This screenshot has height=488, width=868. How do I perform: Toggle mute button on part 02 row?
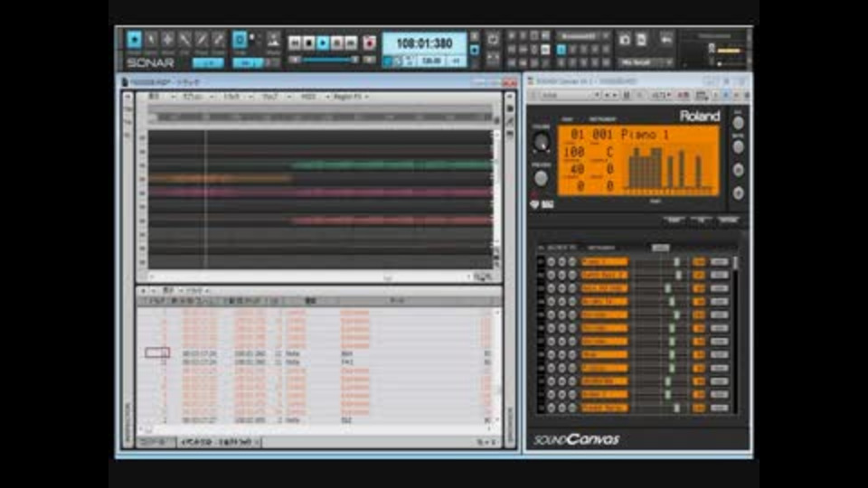[552, 275]
